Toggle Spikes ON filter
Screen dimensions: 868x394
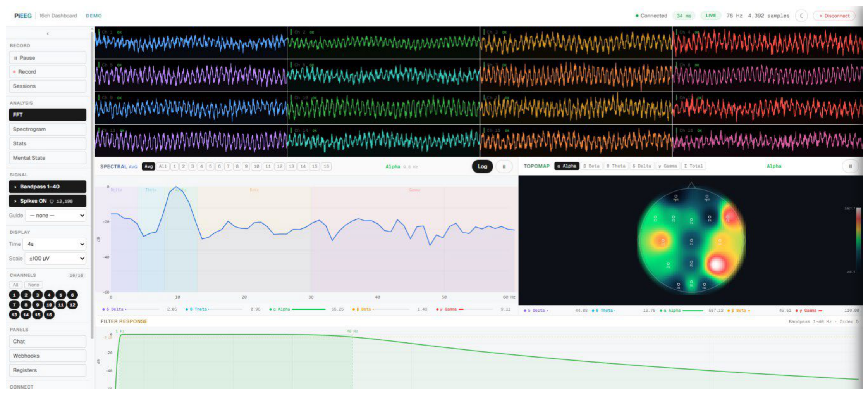click(x=48, y=201)
